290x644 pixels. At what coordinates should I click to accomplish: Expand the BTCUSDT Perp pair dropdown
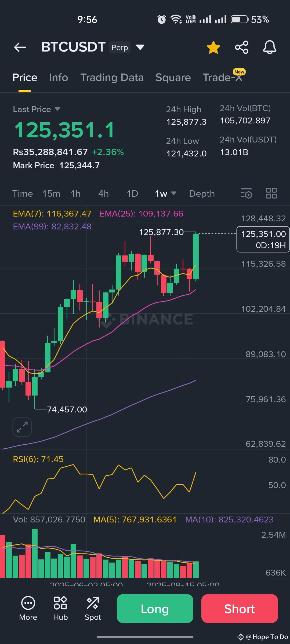click(140, 47)
